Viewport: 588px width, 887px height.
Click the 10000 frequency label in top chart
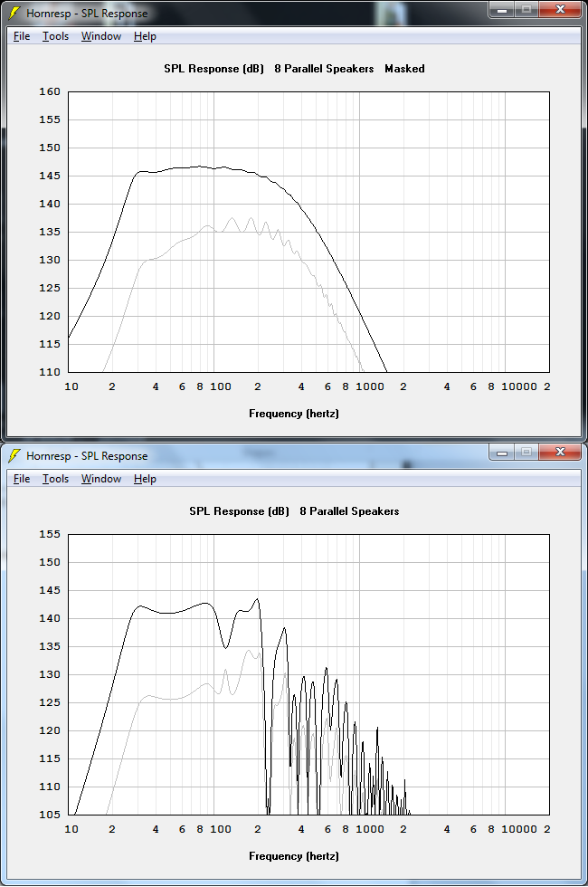coord(519,386)
